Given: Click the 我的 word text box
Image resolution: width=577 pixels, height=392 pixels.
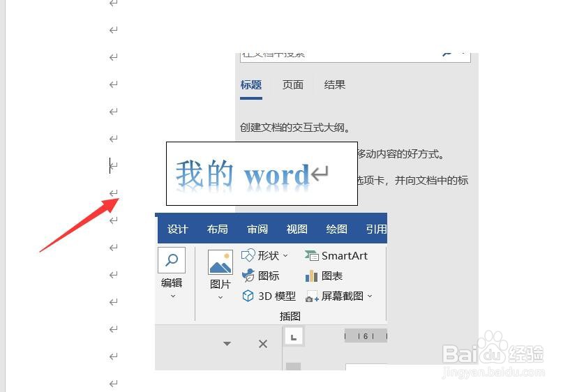Looking at the screenshot, I should 262,174.
